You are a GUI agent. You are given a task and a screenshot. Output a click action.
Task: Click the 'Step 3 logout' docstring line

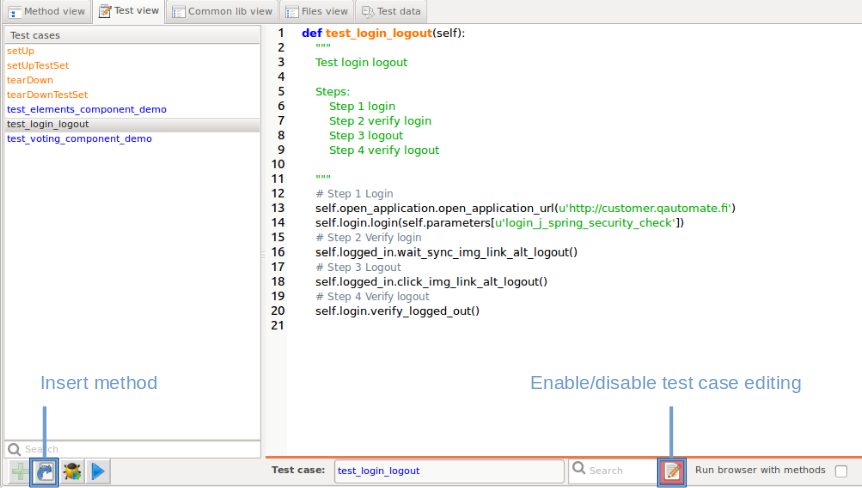(x=366, y=135)
